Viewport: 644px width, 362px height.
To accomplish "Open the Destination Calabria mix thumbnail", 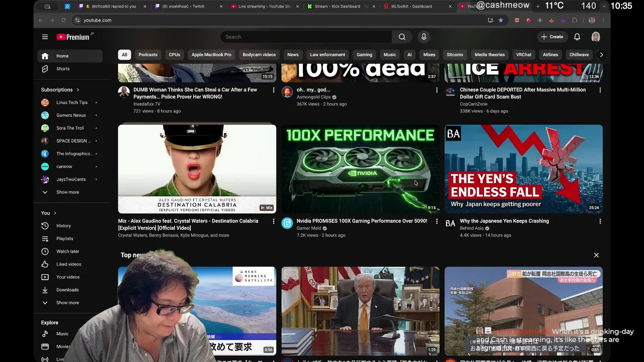I will (197, 169).
